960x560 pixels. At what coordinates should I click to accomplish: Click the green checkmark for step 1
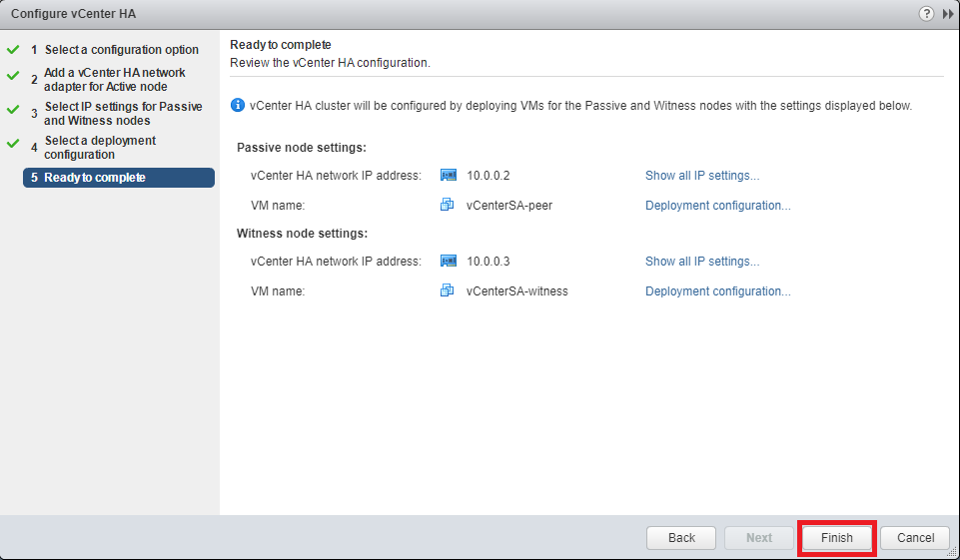[x=13, y=50]
